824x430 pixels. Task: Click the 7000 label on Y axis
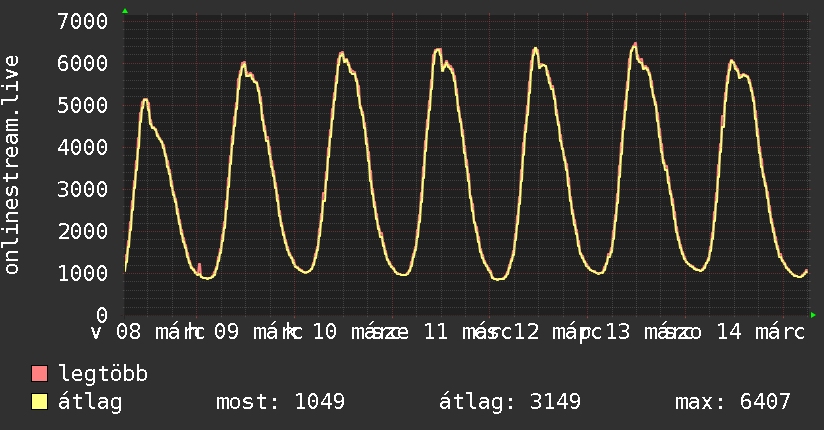pyautogui.click(x=83, y=21)
